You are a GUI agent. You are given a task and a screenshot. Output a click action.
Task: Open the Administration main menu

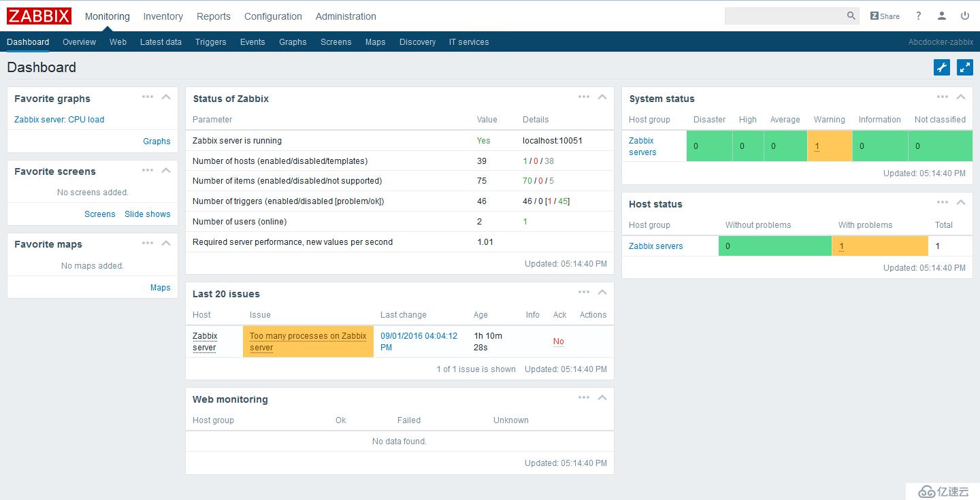pos(346,16)
